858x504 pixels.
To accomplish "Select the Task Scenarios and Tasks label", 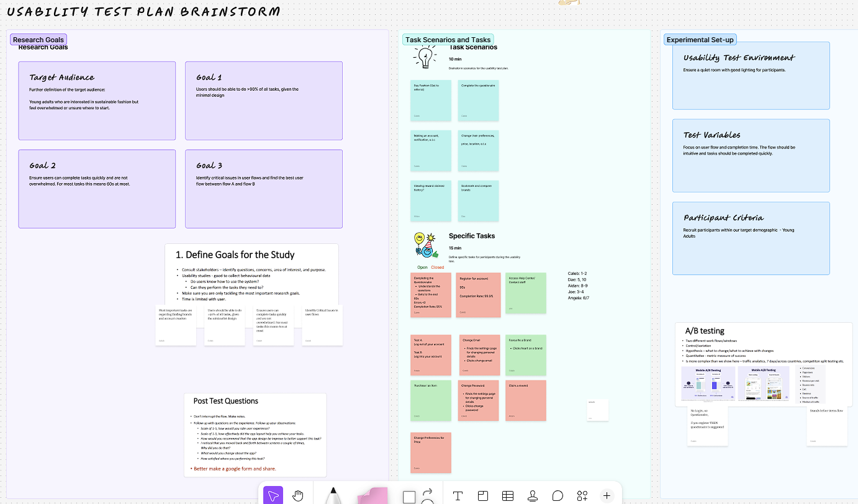I will 448,40.
